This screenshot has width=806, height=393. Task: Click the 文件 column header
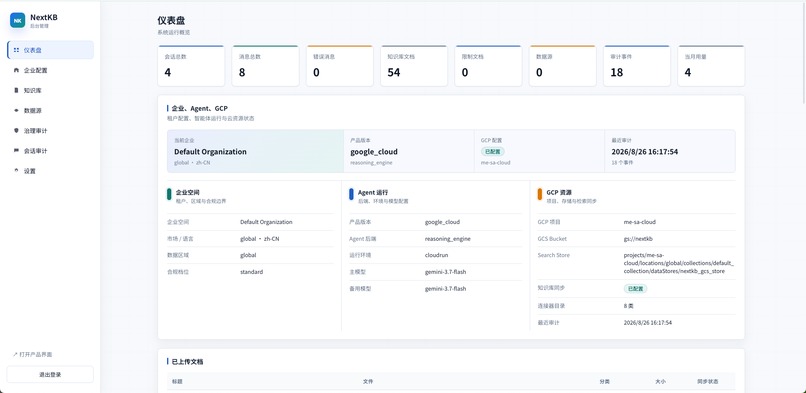(x=368, y=381)
